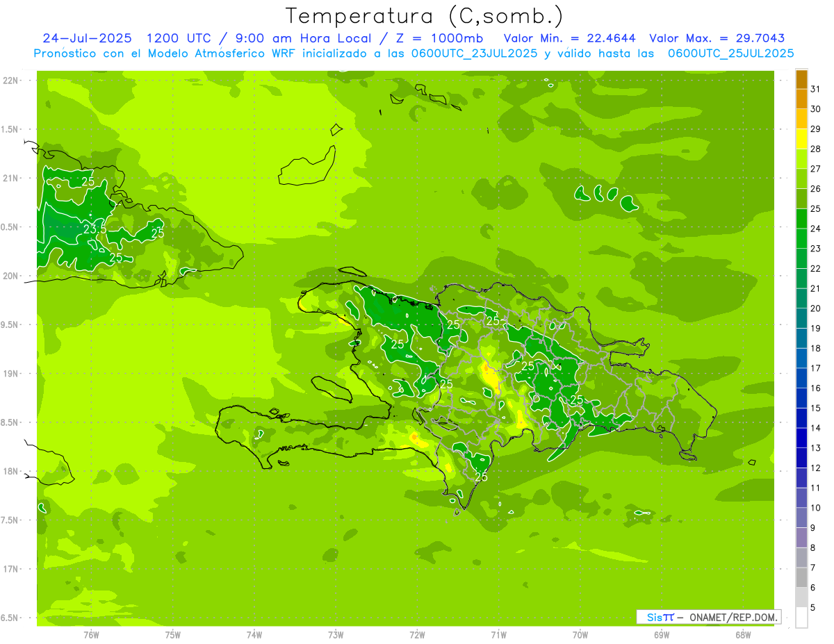The width and height of the screenshot is (834, 644).
Task: Click the legend value "31"
Action: click(815, 89)
